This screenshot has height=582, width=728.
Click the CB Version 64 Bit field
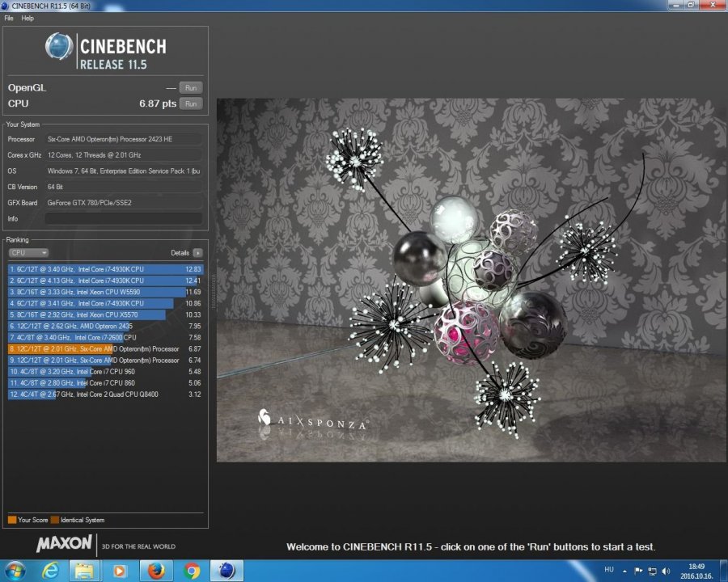click(x=124, y=187)
